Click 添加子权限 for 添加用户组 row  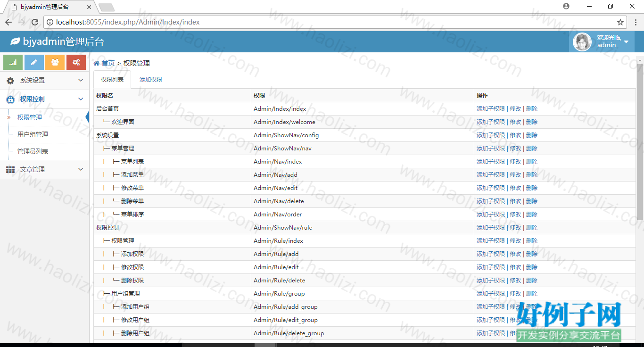click(491, 307)
